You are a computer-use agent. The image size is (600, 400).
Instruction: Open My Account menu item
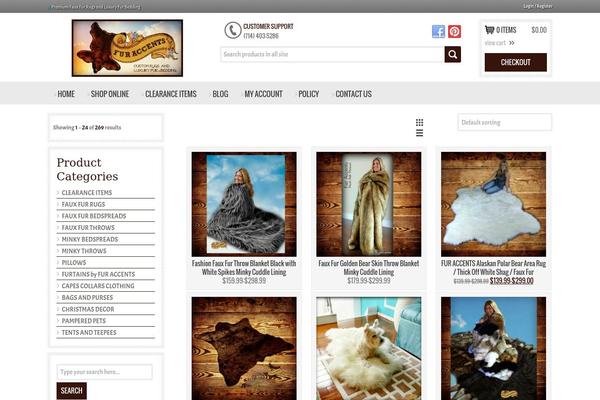(263, 94)
